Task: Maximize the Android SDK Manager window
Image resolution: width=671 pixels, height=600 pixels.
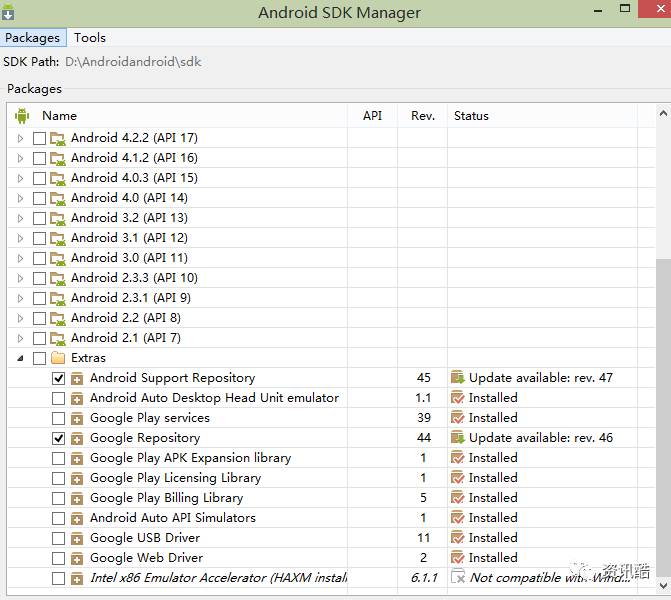Action: pos(625,9)
